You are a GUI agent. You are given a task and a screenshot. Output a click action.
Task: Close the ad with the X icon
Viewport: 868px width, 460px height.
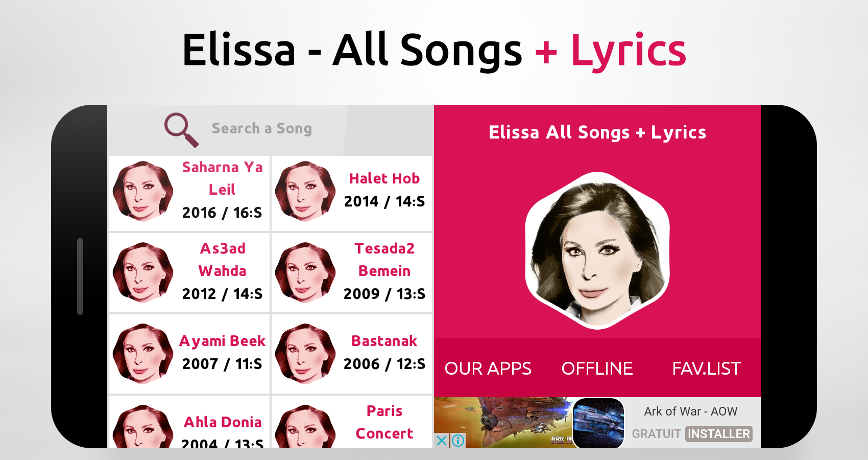(442, 441)
